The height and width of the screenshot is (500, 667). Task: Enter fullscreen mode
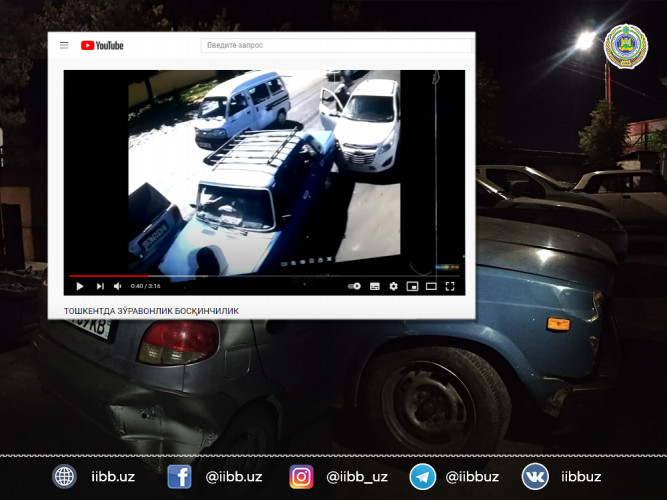[x=450, y=286]
